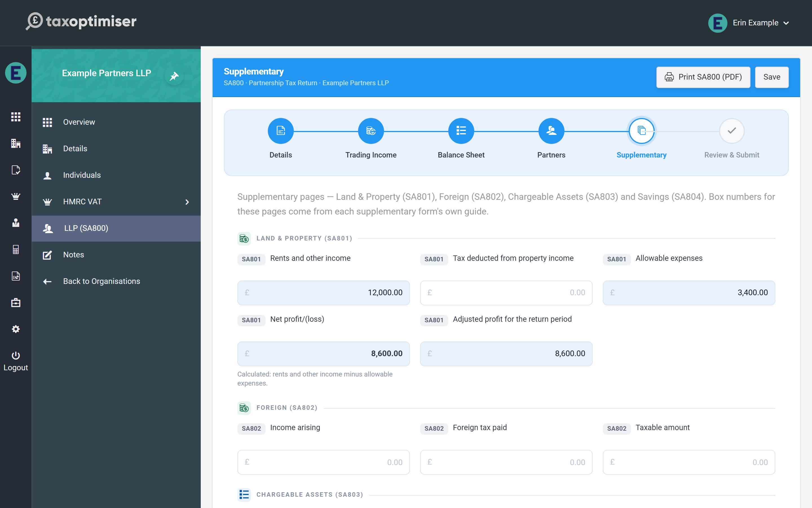Open settings via the gear icon
812x508 pixels.
[16, 329]
